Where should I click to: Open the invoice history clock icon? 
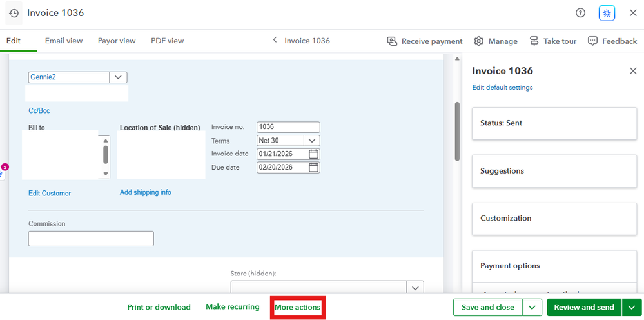click(14, 13)
